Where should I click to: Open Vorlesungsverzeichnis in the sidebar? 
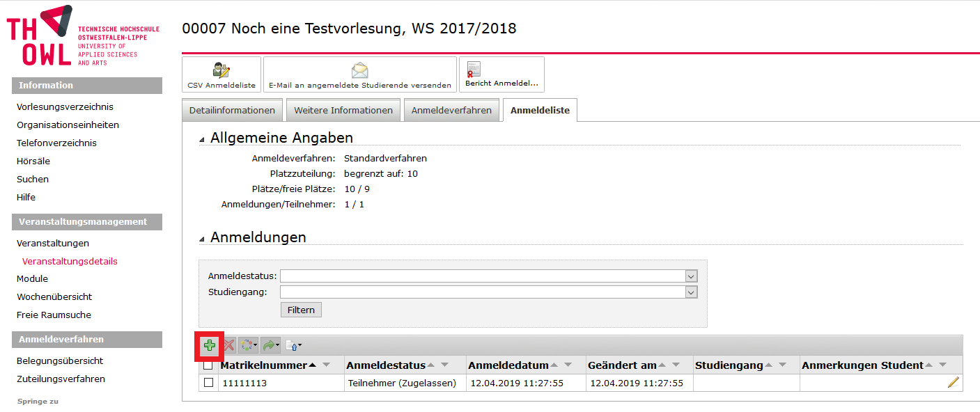(x=65, y=107)
